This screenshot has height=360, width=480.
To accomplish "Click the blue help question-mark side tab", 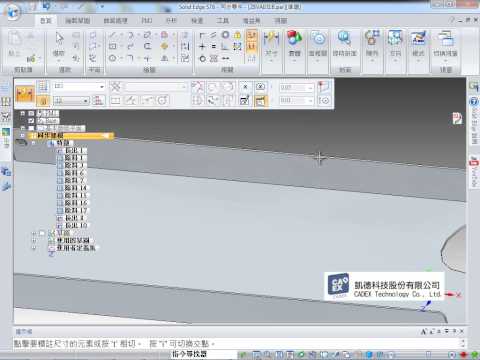I will pyautogui.click(x=474, y=101).
